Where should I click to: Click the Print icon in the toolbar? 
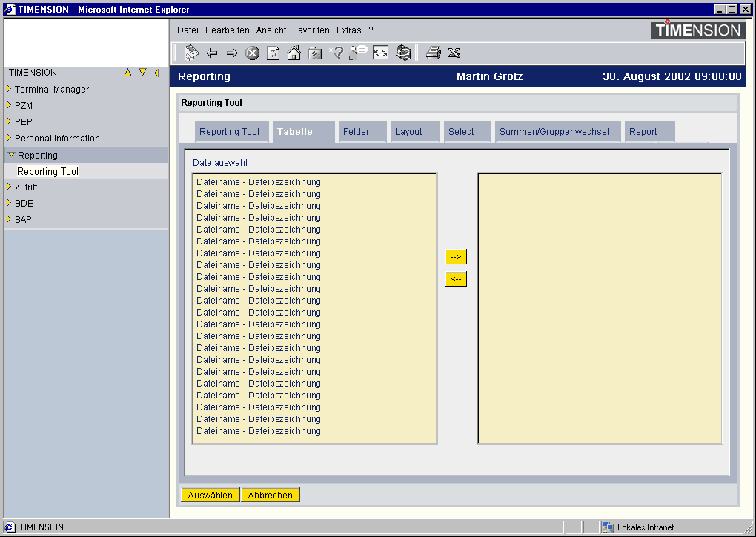[434, 53]
